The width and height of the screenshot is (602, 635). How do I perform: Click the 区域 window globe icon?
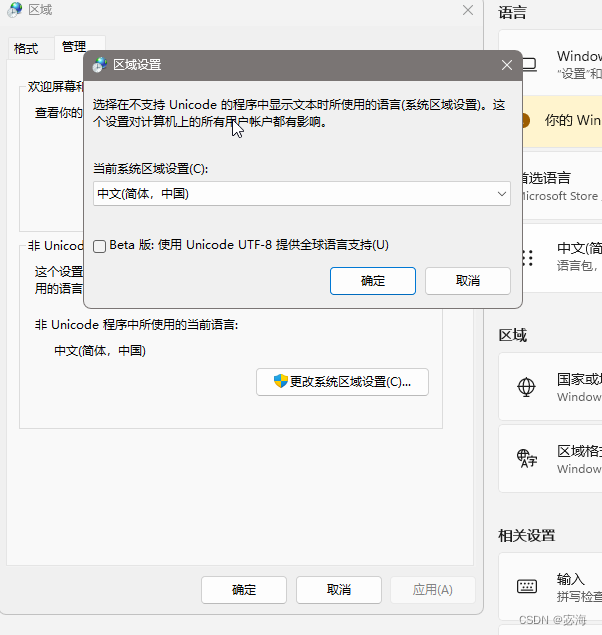coord(15,10)
